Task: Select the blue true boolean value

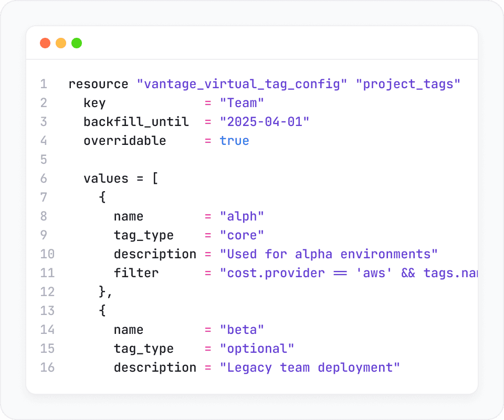Action: pos(234,141)
